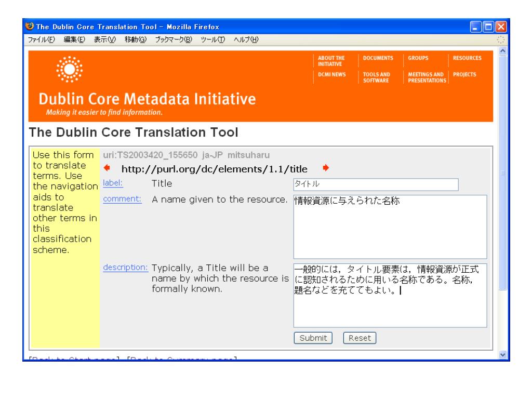Click the Submit button
The image size is (532, 399).
tap(313, 338)
